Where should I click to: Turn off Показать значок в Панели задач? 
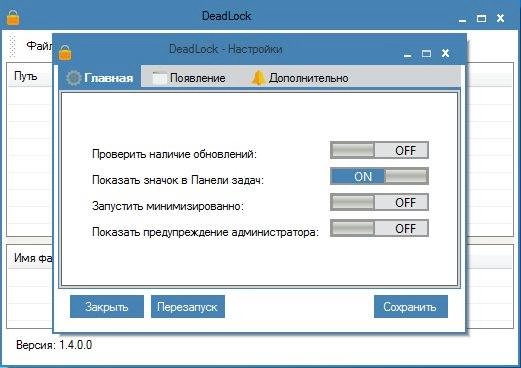(x=379, y=176)
